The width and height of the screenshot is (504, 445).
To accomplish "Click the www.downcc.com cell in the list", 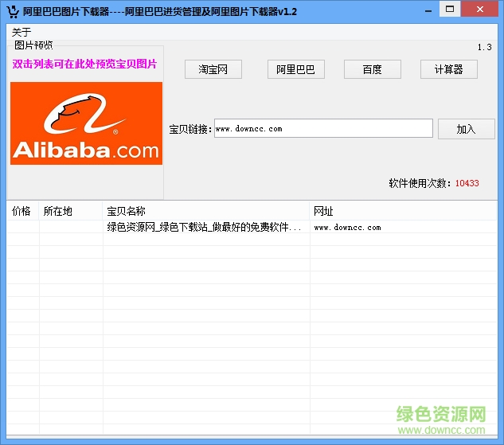I will pos(347,227).
